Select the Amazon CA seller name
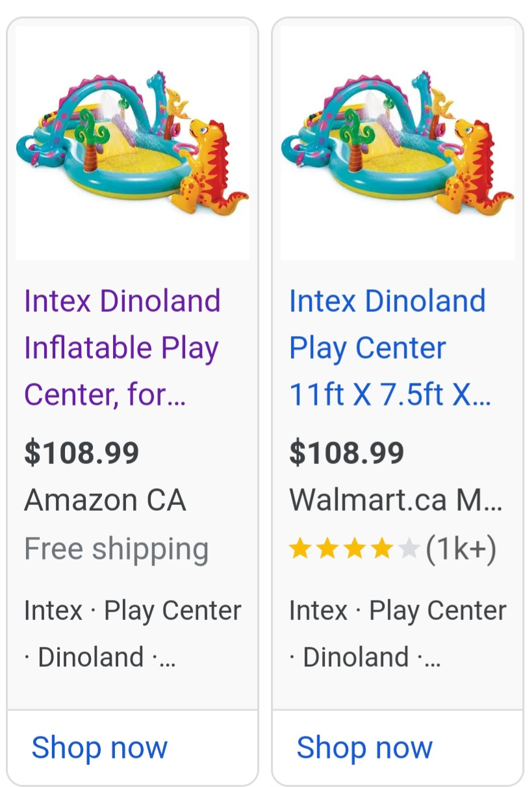The image size is (532, 787). point(105,500)
